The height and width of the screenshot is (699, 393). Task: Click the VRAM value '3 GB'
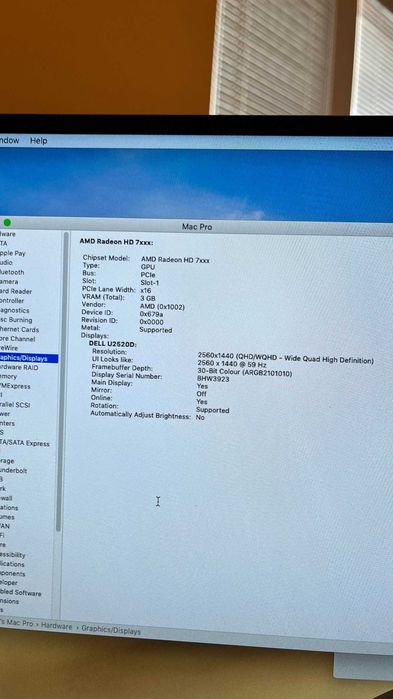pos(148,298)
